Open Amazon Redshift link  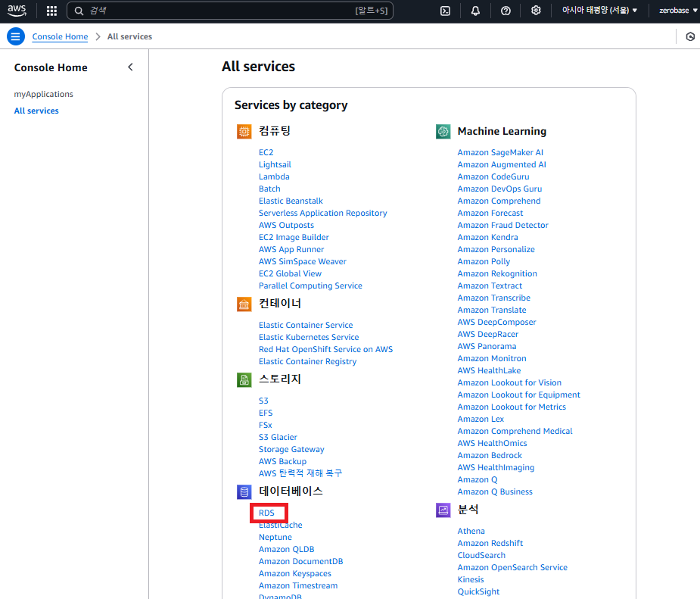tap(490, 543)
